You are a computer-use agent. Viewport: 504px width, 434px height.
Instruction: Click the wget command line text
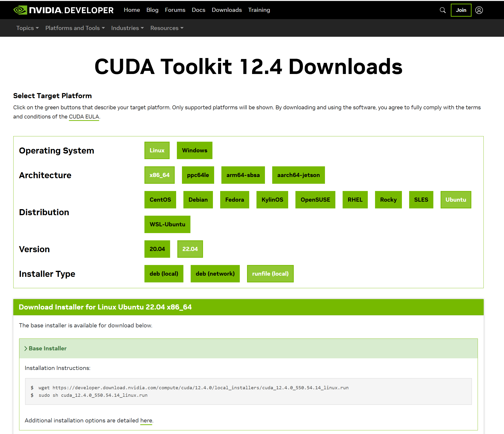(193, 388)
